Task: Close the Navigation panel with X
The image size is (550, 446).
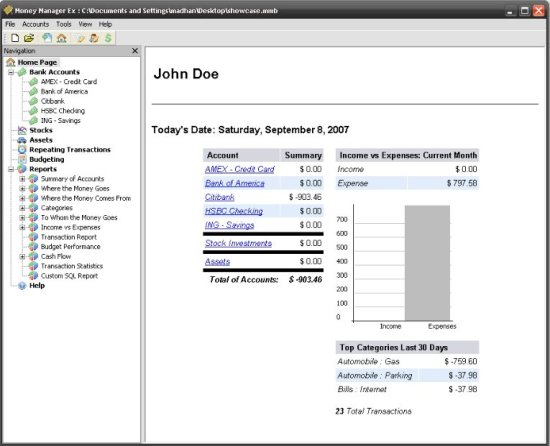Action: 135,51
